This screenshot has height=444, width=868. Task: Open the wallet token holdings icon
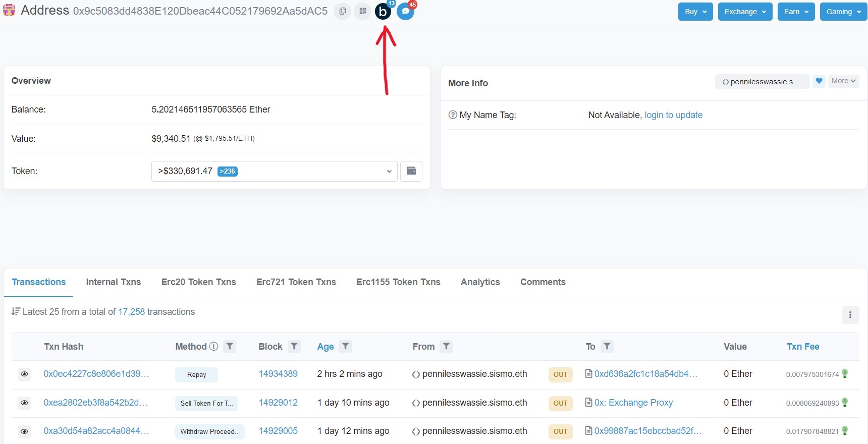click(x=411, y=171)
